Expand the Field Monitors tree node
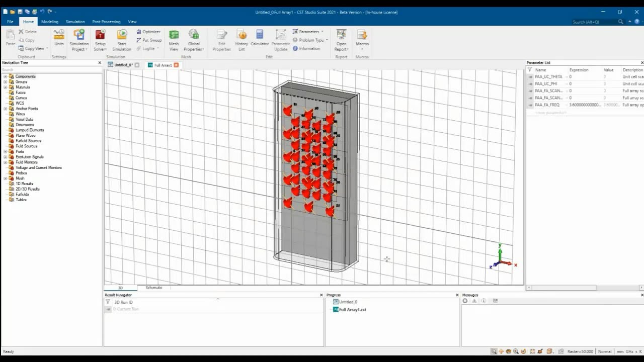 click(x=5, y=162)
